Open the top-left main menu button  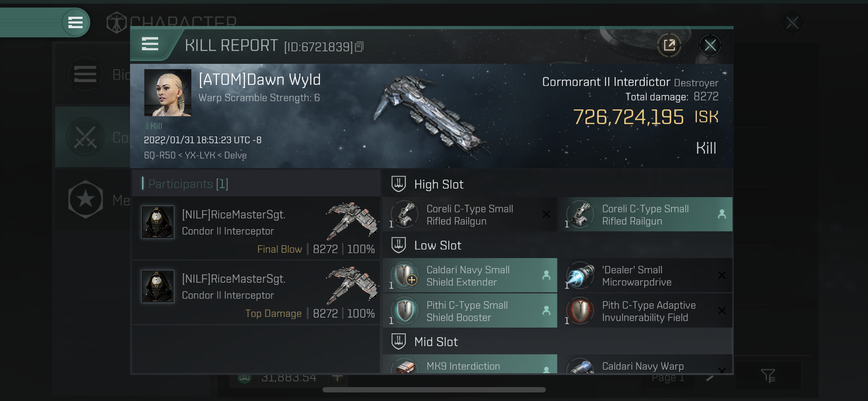[x=75, y=22]
